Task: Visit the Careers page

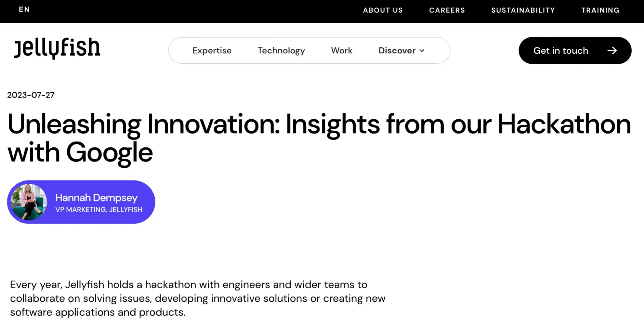Action: pyautogui.click(x=447, y=10)
